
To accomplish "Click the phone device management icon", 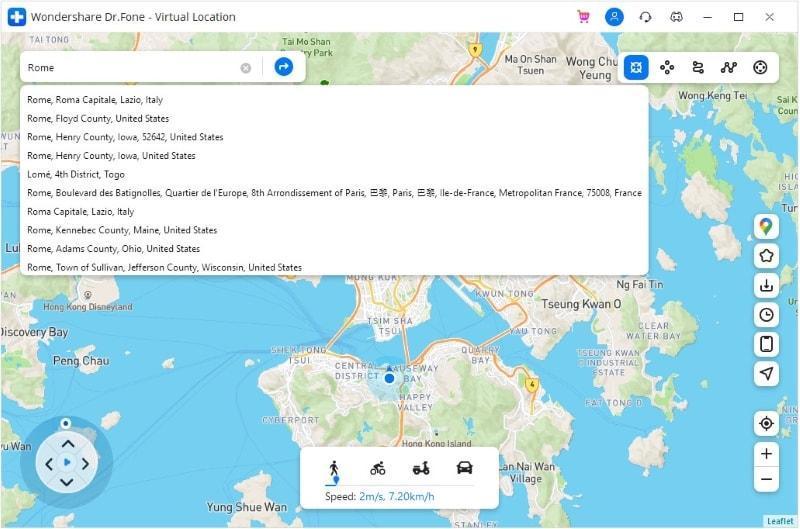I will pos(766,344).
